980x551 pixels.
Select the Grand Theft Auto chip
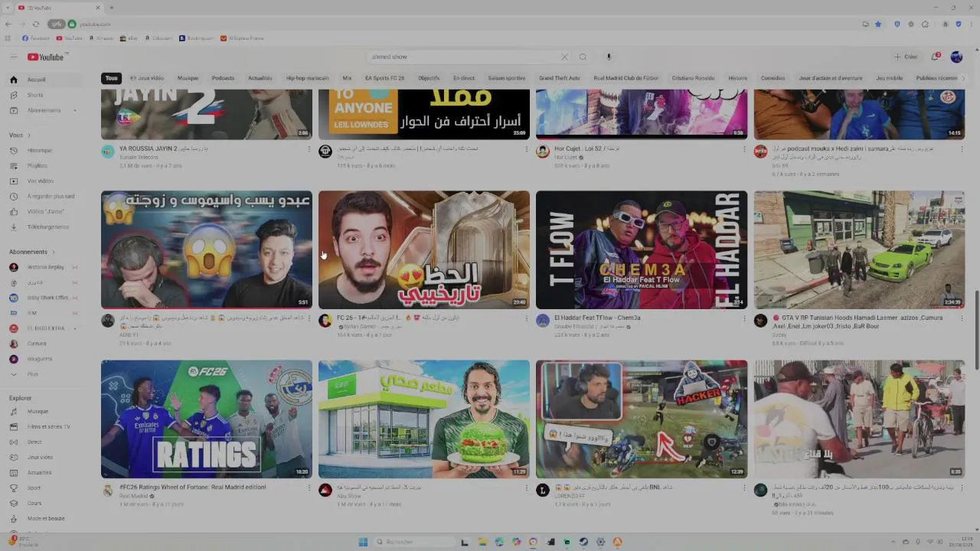[x=559, y=78]
